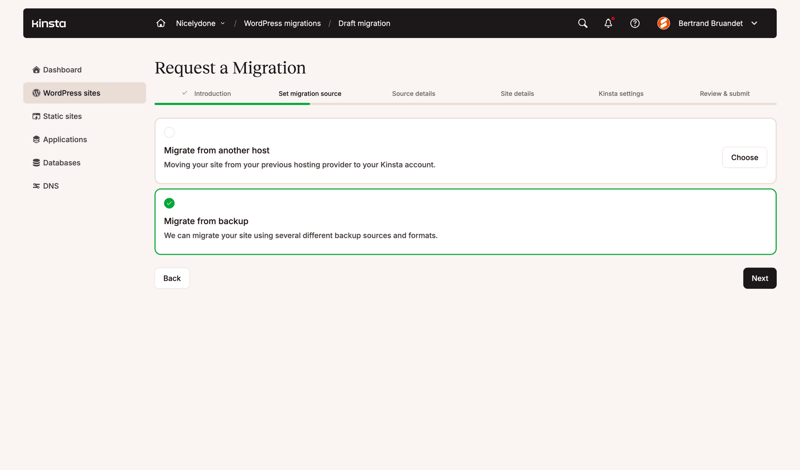Expand the user menu chevron
This screenshot has width=800, height=470.
coord(754,23)
